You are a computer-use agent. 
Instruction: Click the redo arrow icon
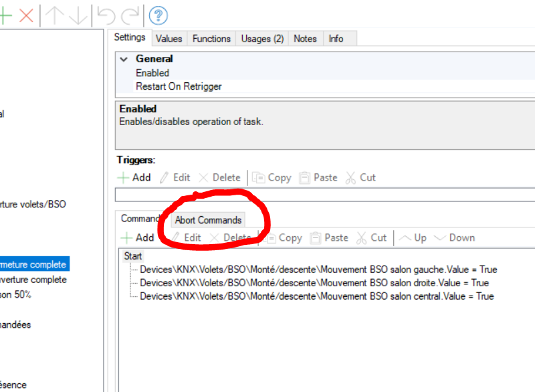pos(130,15)
